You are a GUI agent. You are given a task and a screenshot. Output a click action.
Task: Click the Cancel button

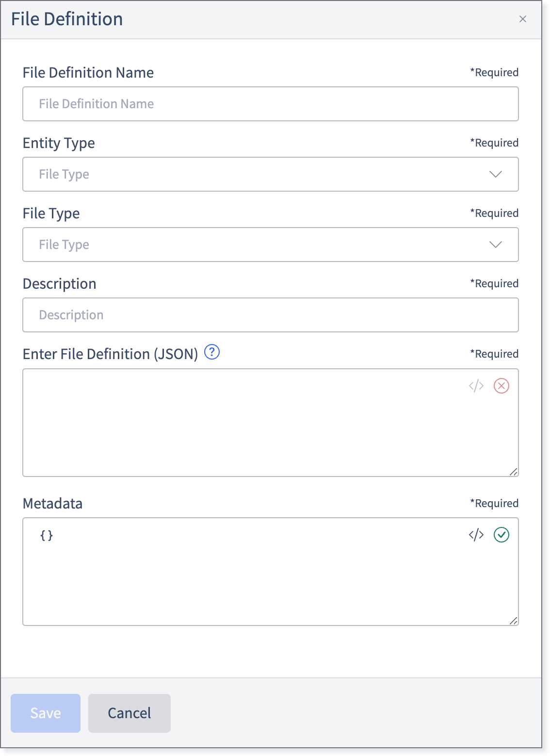point(129,713)
